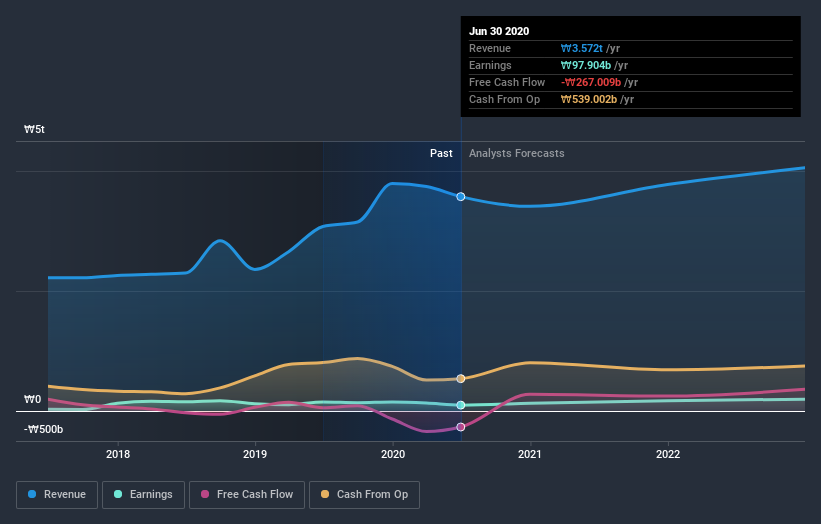The width and height of the screenshot is (821, 524).
Task: Click the Jun 30 2020 tooltip date
Action: (499, 31)
